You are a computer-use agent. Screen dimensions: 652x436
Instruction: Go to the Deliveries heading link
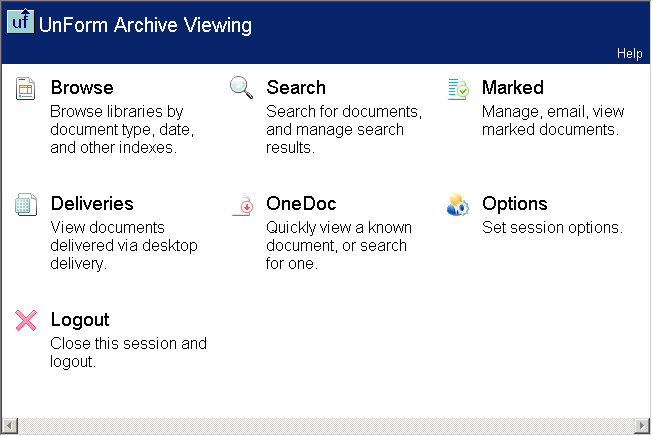(x=92, y=204)
